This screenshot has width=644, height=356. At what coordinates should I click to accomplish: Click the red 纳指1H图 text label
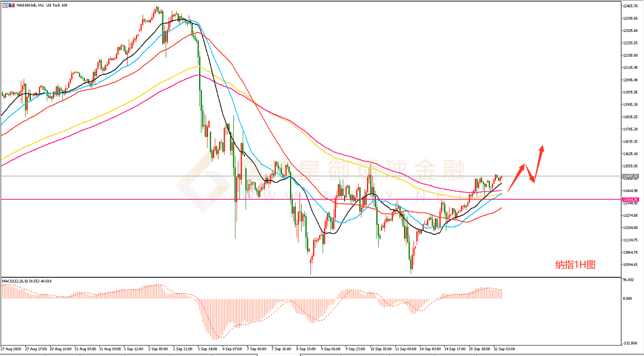[x=575, y=265]
